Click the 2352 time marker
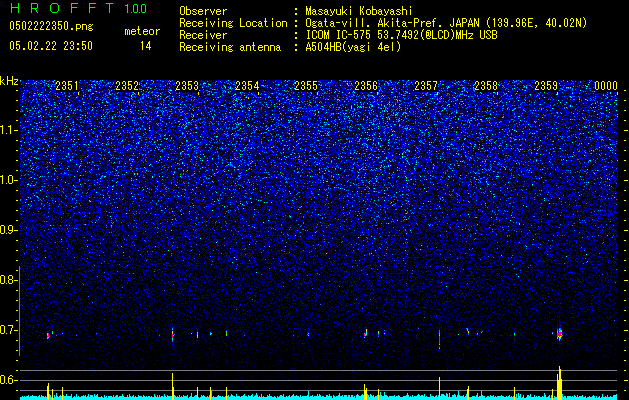This screenshot has width=629, height=400. tap(127, 86)
